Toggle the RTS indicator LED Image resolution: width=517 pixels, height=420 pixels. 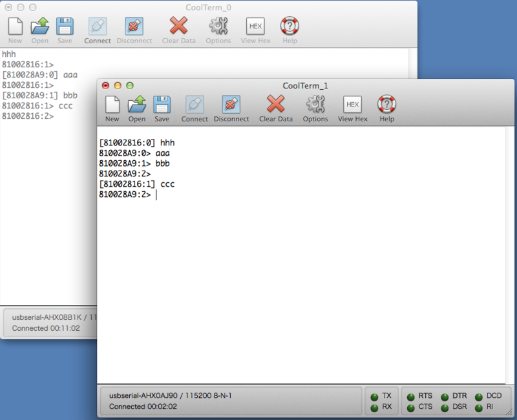(x=411, y=397)
